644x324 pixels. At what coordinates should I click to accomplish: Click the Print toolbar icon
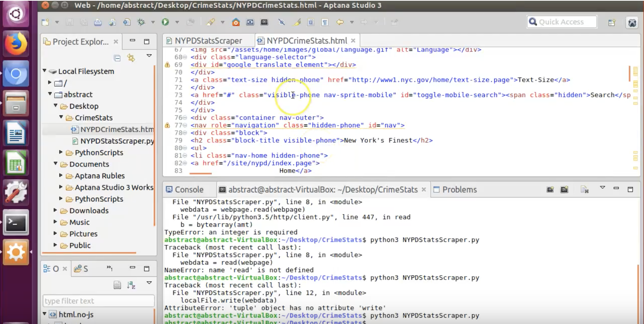98,22
